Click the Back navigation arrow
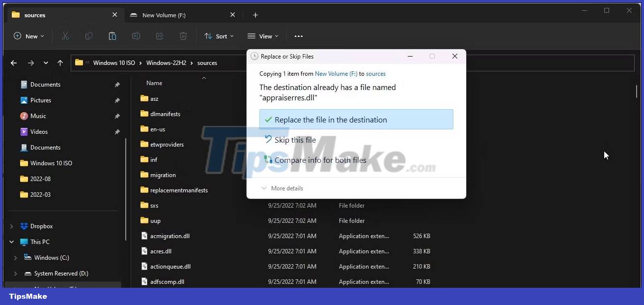Image resolution: width=644 pixels, height=305 pixels. tap(14, 63)
